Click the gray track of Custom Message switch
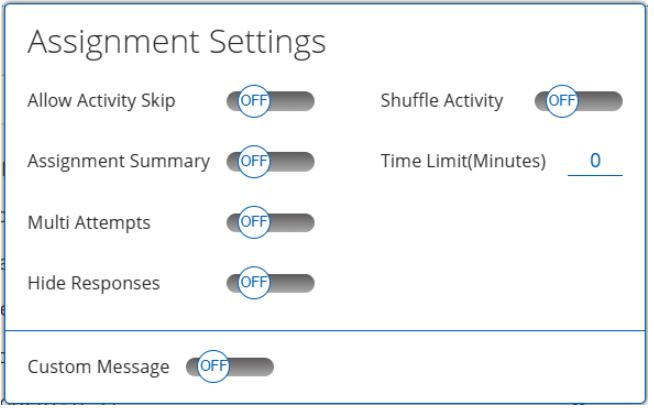This screenshot has height=408, width=654. (252, 366)
